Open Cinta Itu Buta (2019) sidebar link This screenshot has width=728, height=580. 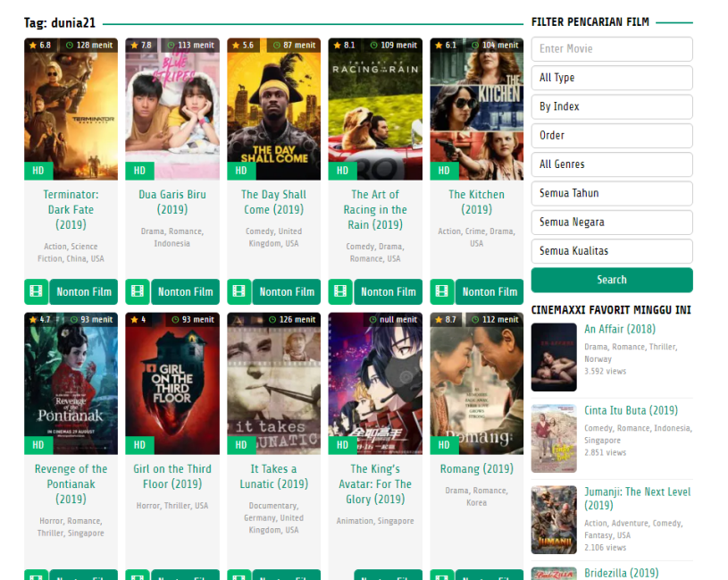(631, 410)
